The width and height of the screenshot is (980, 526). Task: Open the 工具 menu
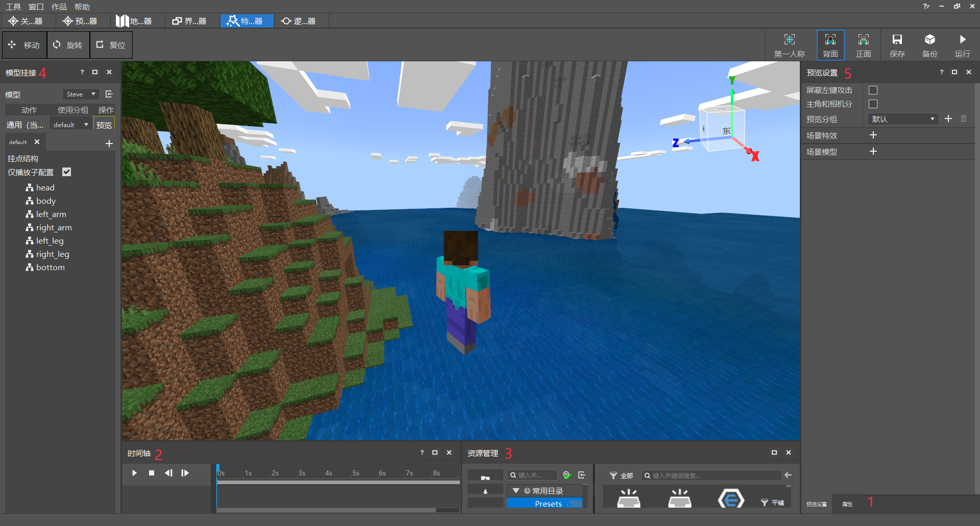(x=13, y=7)
